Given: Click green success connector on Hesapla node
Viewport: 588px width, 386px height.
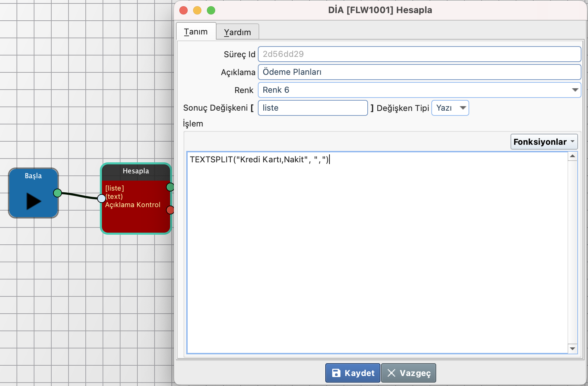Looking at the screenshot, I should pyautogui.click(x=170, y=187).
